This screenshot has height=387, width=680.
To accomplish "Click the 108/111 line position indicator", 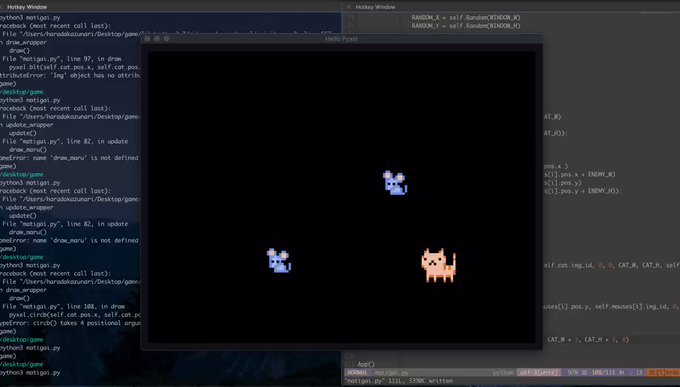I will tap(608, 373).
